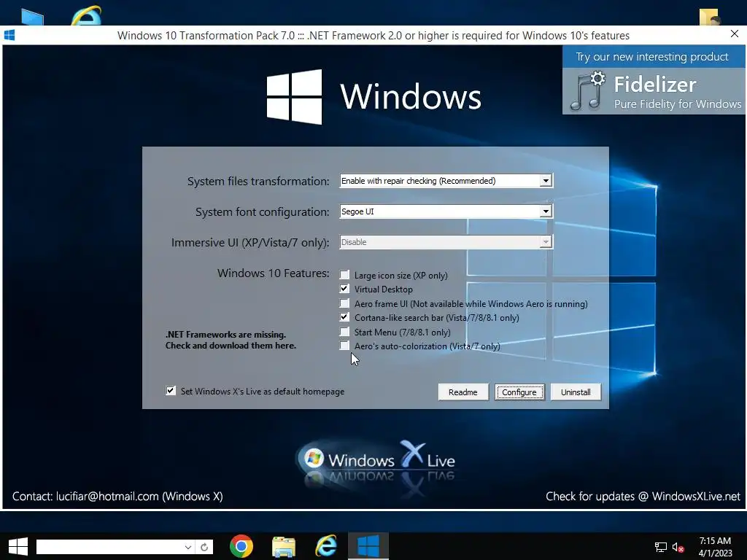The image size is (747, 560).
Task: Open Internet Explorer from taskbar
Action: tap(326, 546)
